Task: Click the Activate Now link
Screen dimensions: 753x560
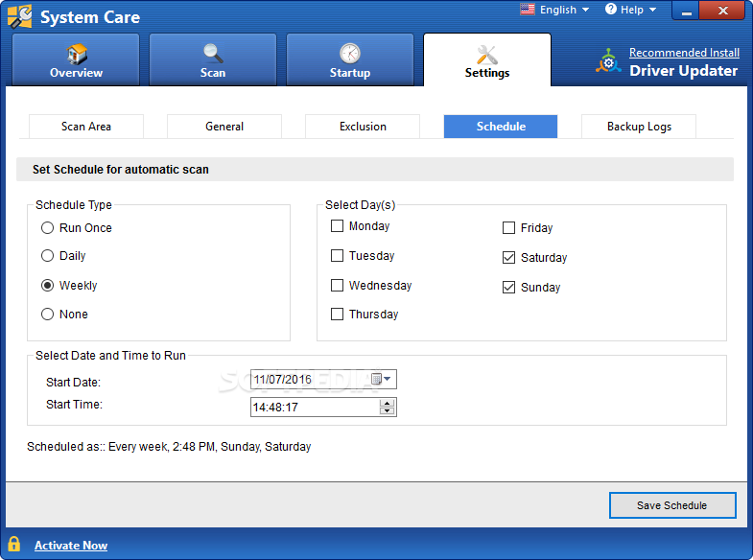Action: click(x=71, y=546)
